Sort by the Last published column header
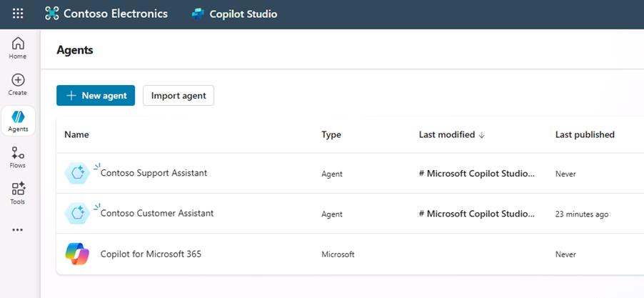Viewport: 644px width, 298px height. 585,134
